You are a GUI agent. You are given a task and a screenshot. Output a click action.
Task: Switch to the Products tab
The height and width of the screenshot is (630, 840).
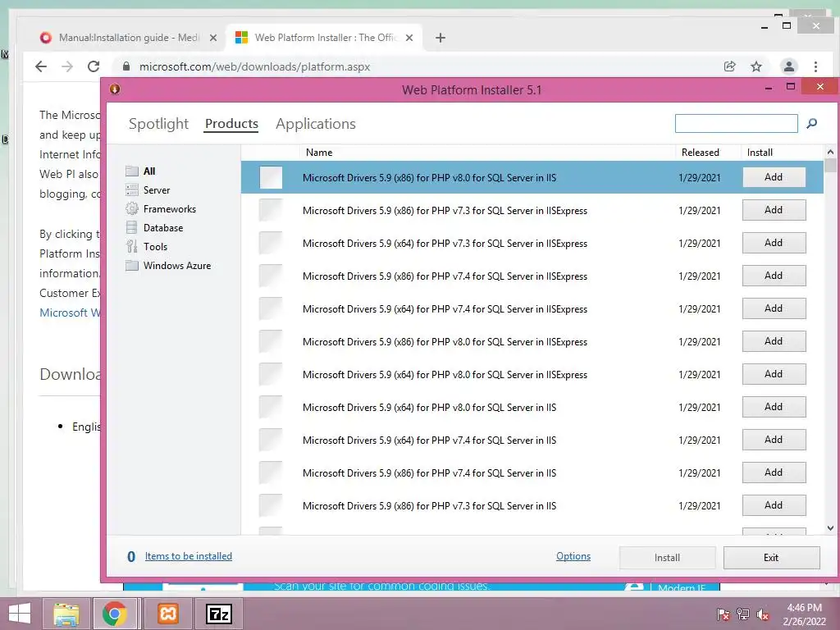[231, 124]
